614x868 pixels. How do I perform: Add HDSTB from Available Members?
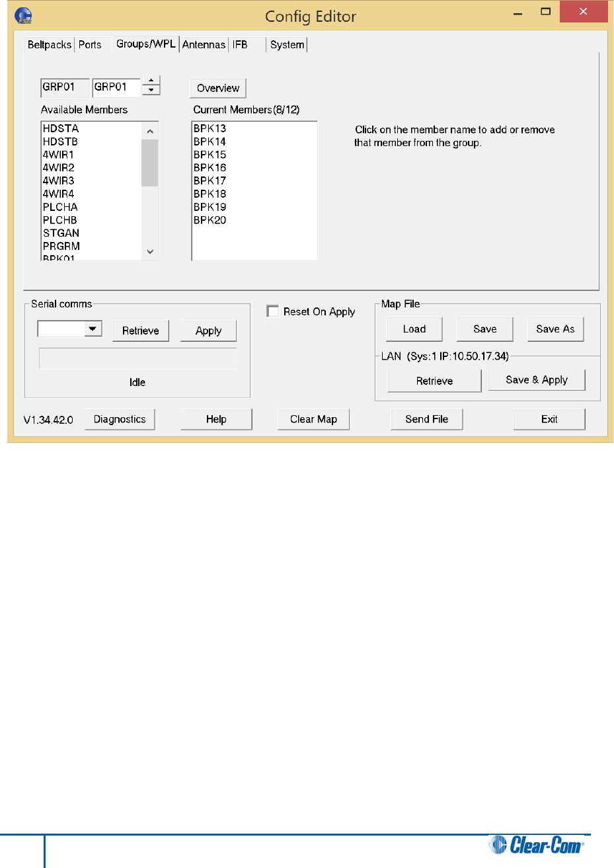coord(61,141)
